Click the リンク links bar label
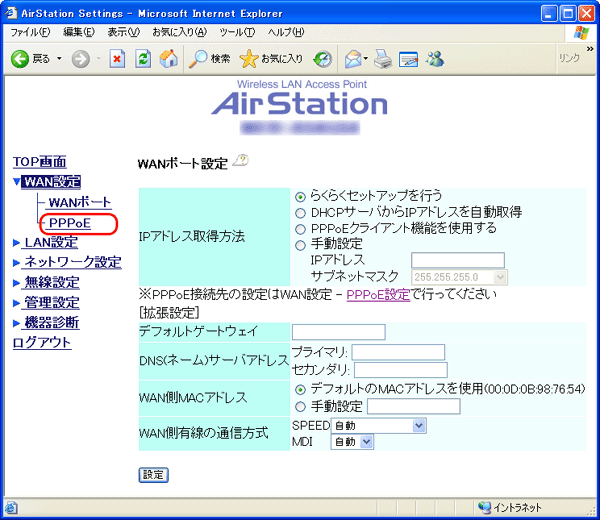Viewport: 600px width, 520px height. point(570,58)
